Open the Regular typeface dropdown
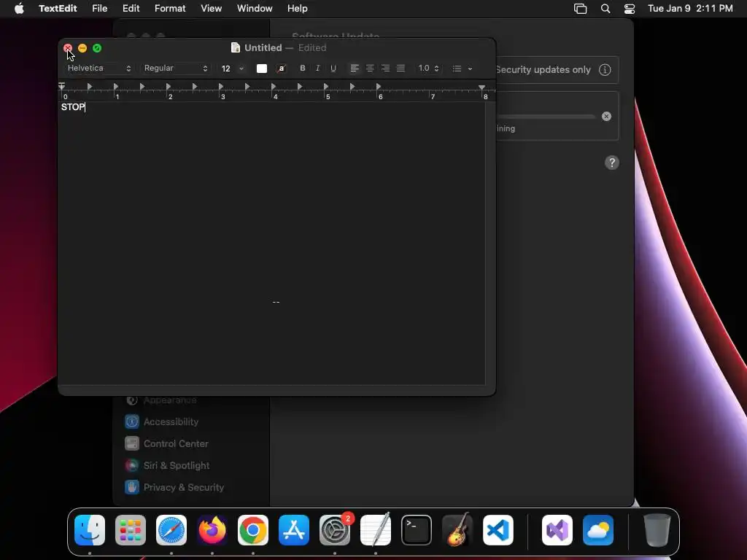Image resolution: width=747 pixels, height=560 pixels. [176, 68]
